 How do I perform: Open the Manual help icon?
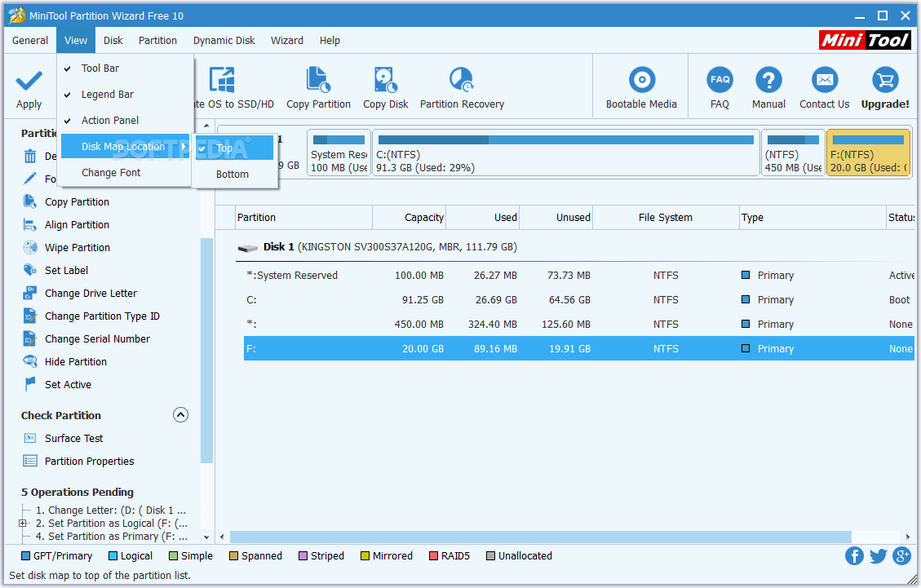tap(768, 80)
